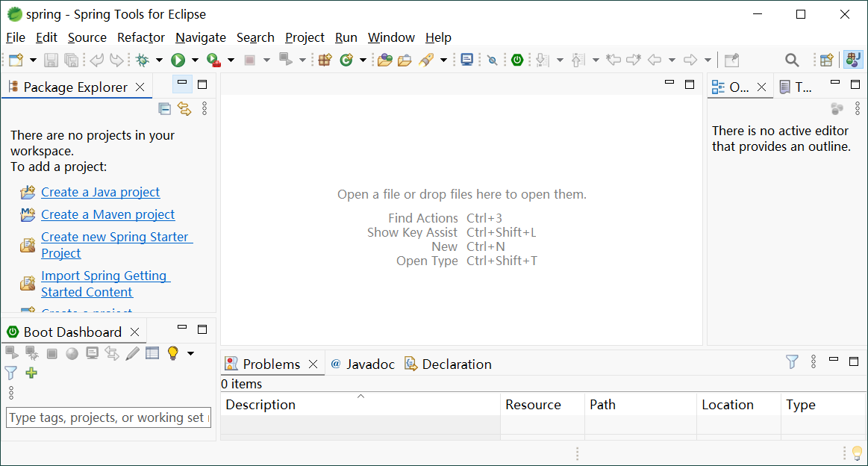Minimize the Package Explorer panel
868x466 pixels.
[x=182, y=83]
